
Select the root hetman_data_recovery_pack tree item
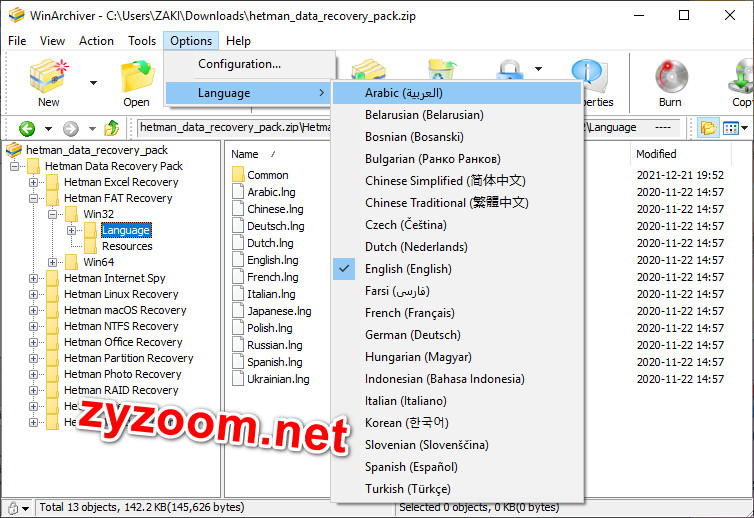coord(97,150)
